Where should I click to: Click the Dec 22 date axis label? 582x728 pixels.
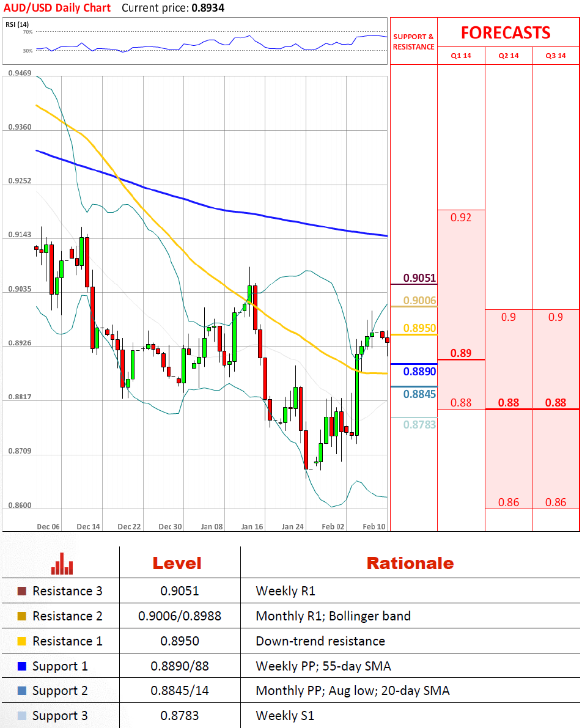129,526
